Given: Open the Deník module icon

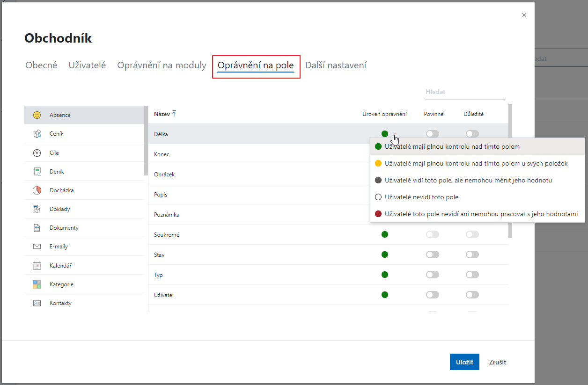Looking at the screenshot, I should click(37, 172).
